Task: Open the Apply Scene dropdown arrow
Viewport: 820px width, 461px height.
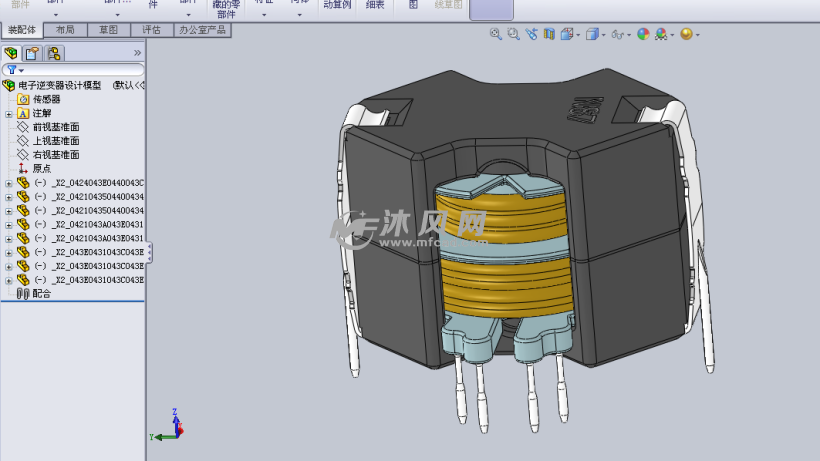Action: (673, 35)
